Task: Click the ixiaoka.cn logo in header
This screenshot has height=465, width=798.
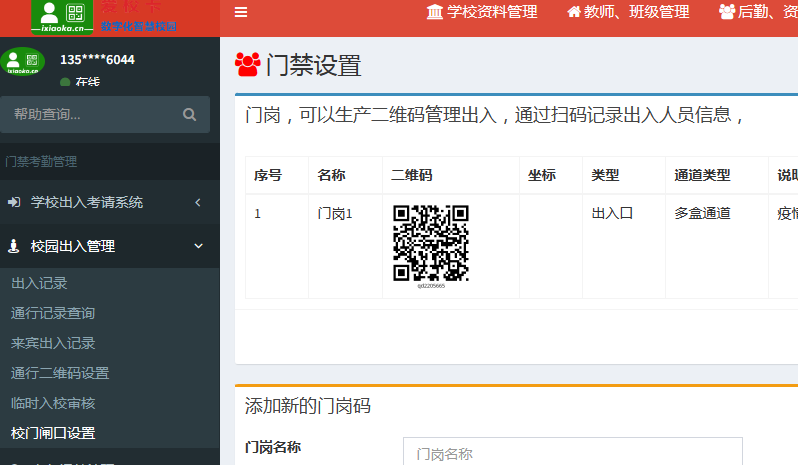Action: click(62, 17)
